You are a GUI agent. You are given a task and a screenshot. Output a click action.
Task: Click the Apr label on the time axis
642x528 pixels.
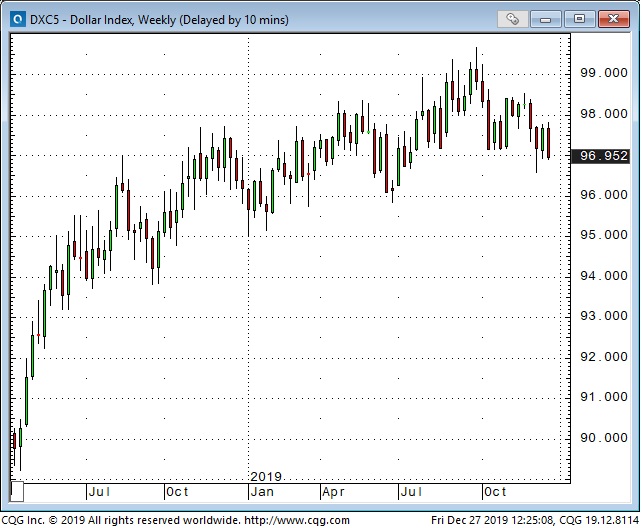pyautogui.click(x=333, y=492)
